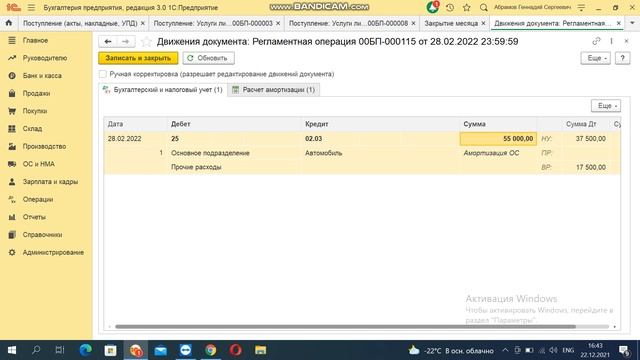Go to the home start page icon

tap(9, 23)
